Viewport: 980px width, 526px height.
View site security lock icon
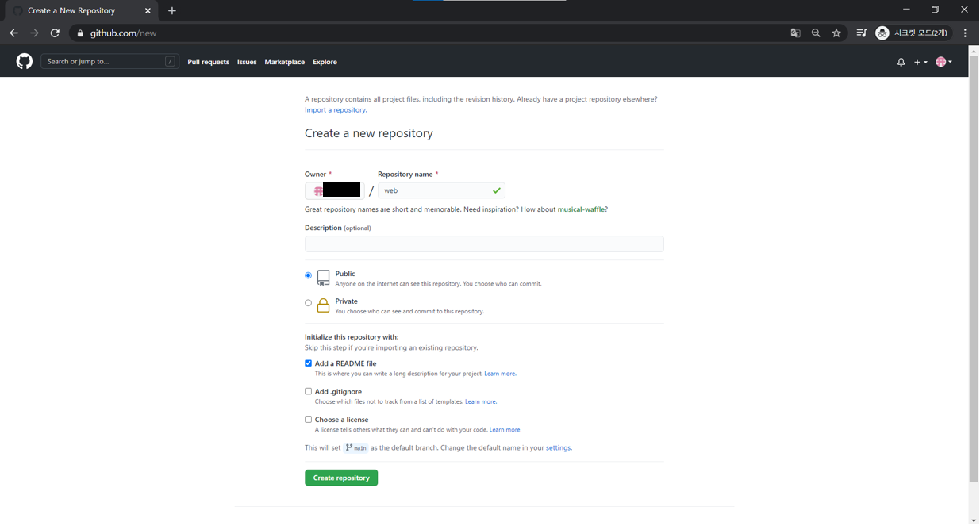tap(80, 33)
